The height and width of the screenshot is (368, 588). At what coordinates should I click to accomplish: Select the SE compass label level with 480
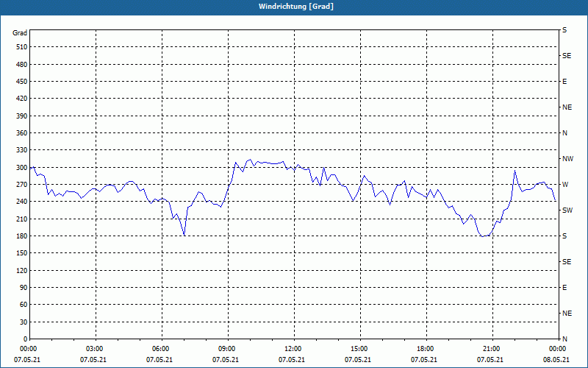[567, 56]
